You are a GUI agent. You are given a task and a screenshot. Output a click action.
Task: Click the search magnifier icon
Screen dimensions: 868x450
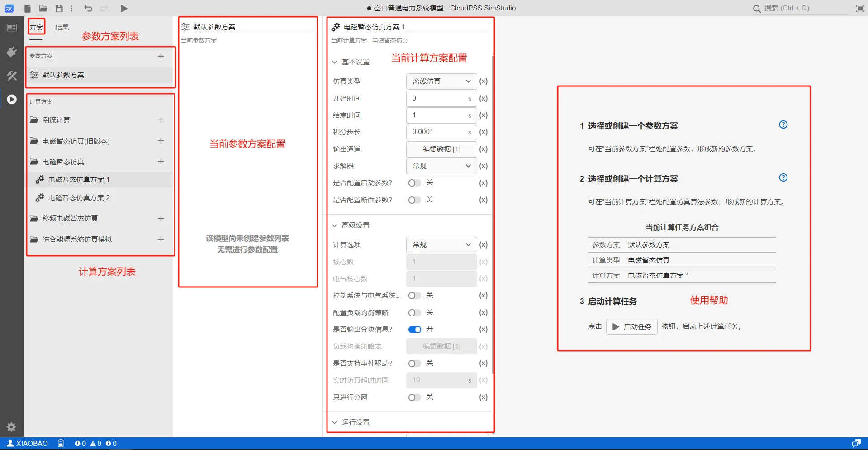(x=757, y=9)
